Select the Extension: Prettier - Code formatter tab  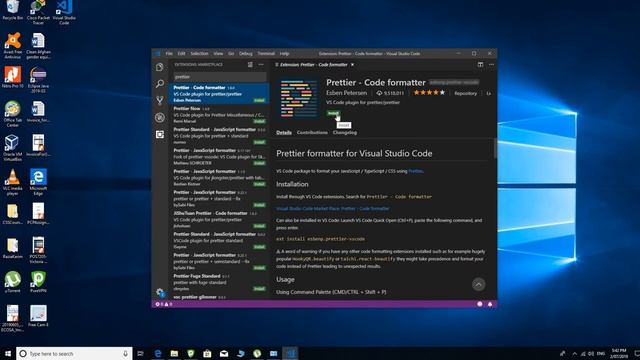(x=314, y=64)
